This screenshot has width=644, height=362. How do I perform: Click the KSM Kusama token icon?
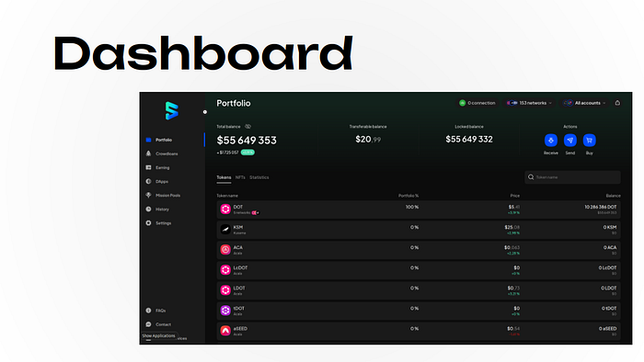(x=225, y=230)
